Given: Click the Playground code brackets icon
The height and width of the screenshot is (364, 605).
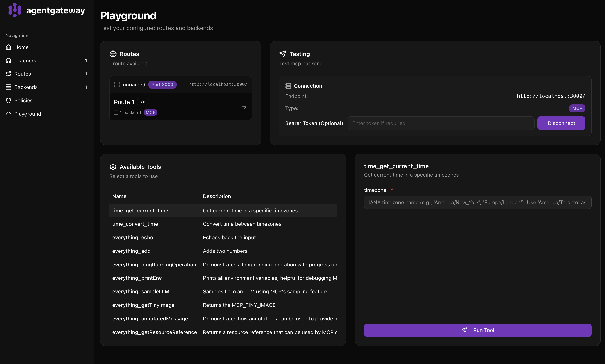Looking at the screenshot, I should (9, 114).
